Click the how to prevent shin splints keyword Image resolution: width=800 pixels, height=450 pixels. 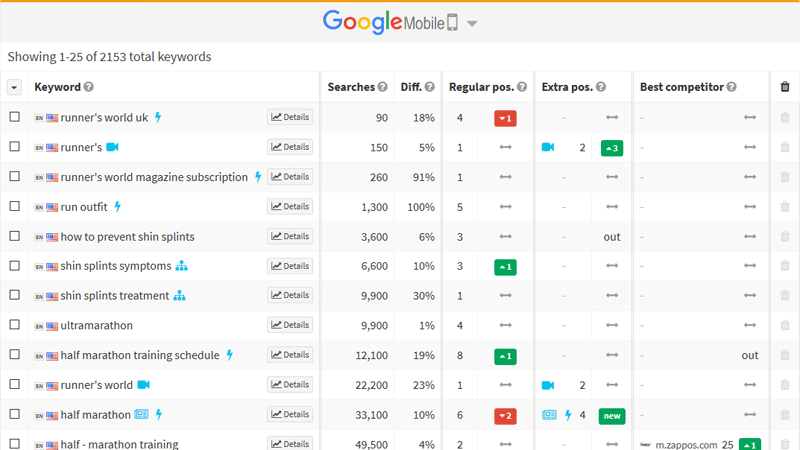tap(128, 237)
